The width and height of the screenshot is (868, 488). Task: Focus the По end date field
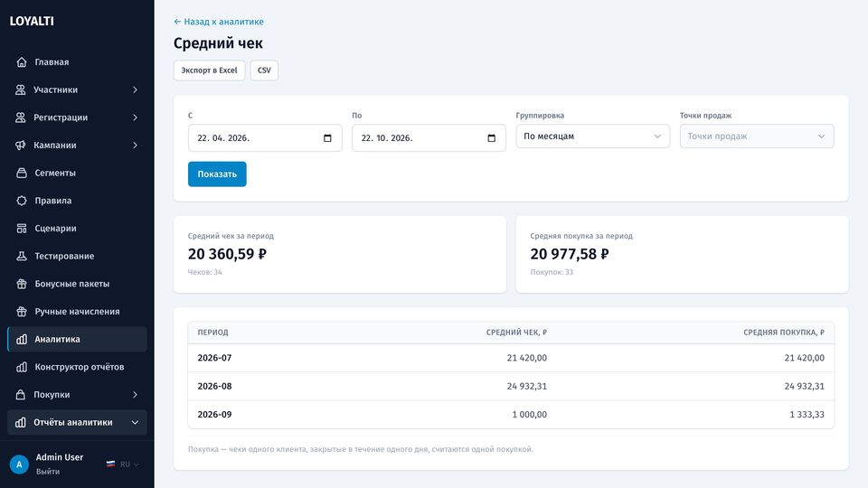429,137
